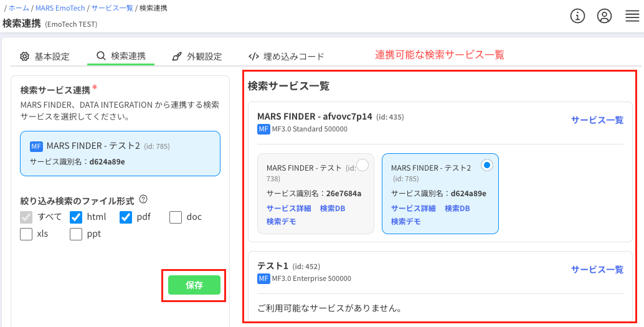Click gear icon of 基本設定 tab
This screenshot has width=644, height=327.
(25, 56)
